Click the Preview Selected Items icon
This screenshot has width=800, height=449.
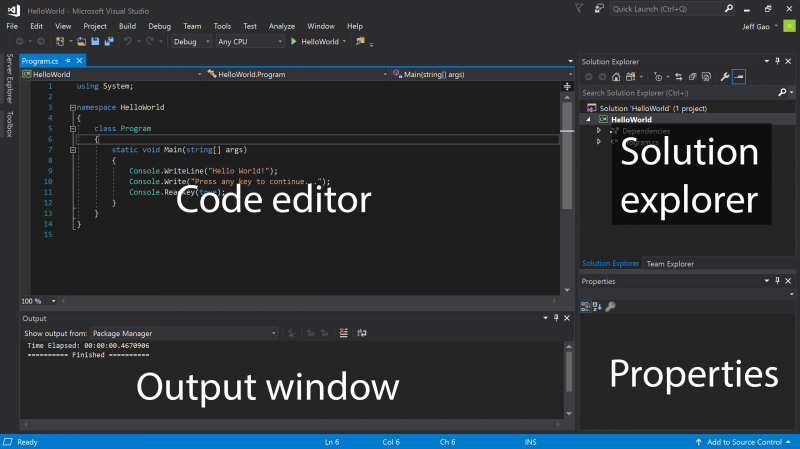(x=739, y=77)
